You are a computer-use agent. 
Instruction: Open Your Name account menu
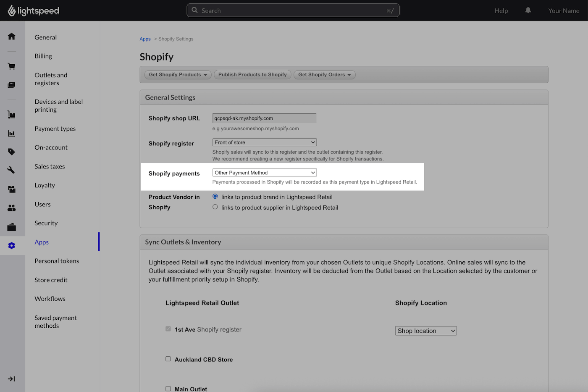pyautogui.click(x=564, y=11)
